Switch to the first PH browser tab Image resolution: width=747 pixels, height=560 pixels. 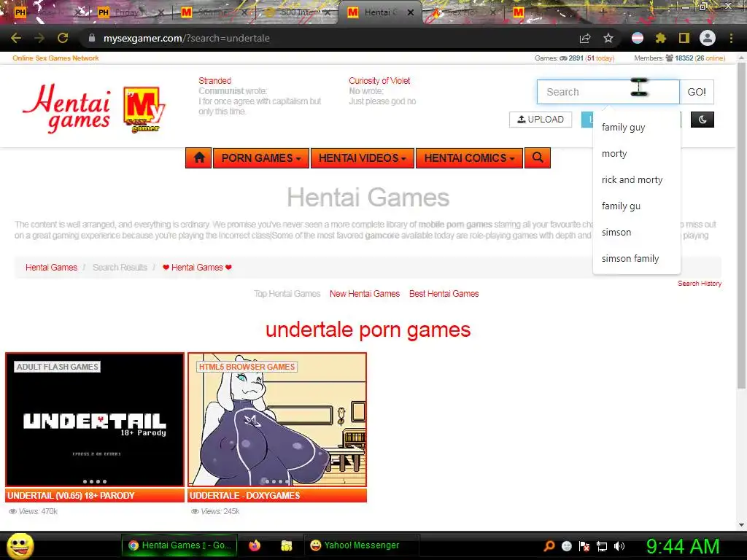point(47,12)
